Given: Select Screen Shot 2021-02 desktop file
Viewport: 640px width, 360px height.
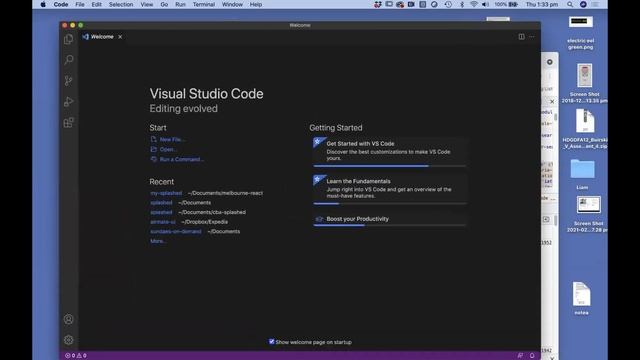Looking at the screenshot, I should point(588,214).
